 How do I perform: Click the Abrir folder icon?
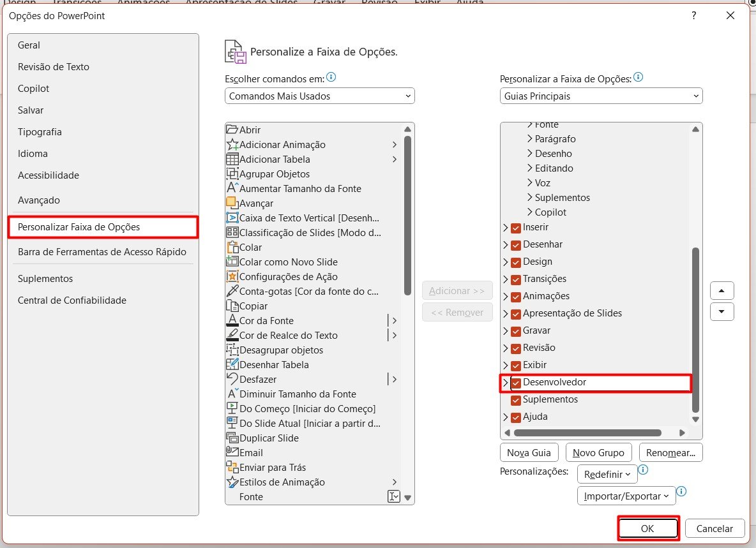[232, 130]
